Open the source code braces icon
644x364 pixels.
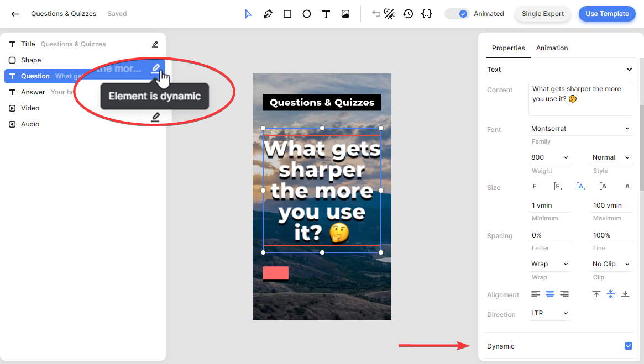(426, 14)
